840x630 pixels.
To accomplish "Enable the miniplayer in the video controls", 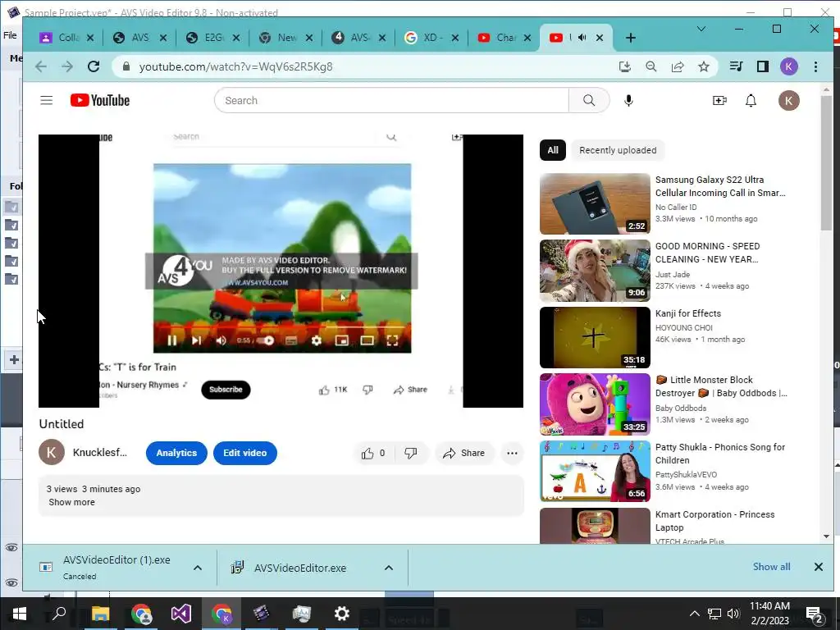I will point(341,340).
